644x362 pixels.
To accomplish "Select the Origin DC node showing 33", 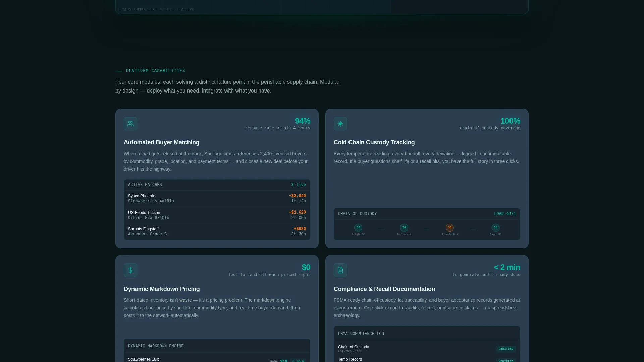I will (358, 228).
